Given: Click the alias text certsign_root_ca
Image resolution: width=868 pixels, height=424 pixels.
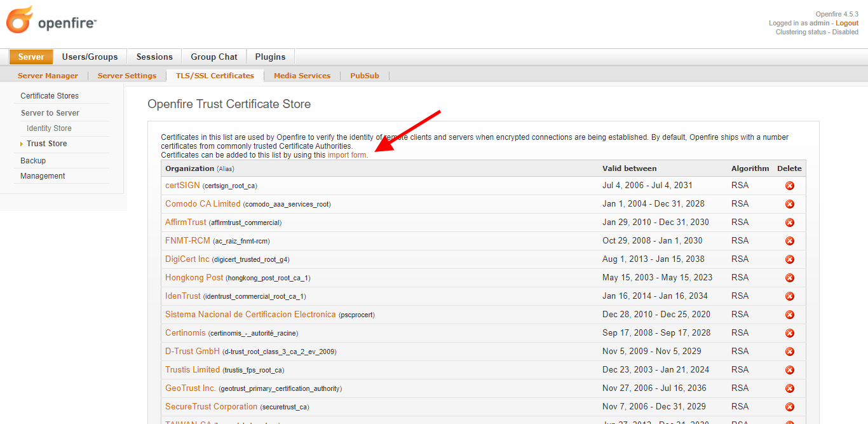Looking at the screenshot, I should point(230,186).
